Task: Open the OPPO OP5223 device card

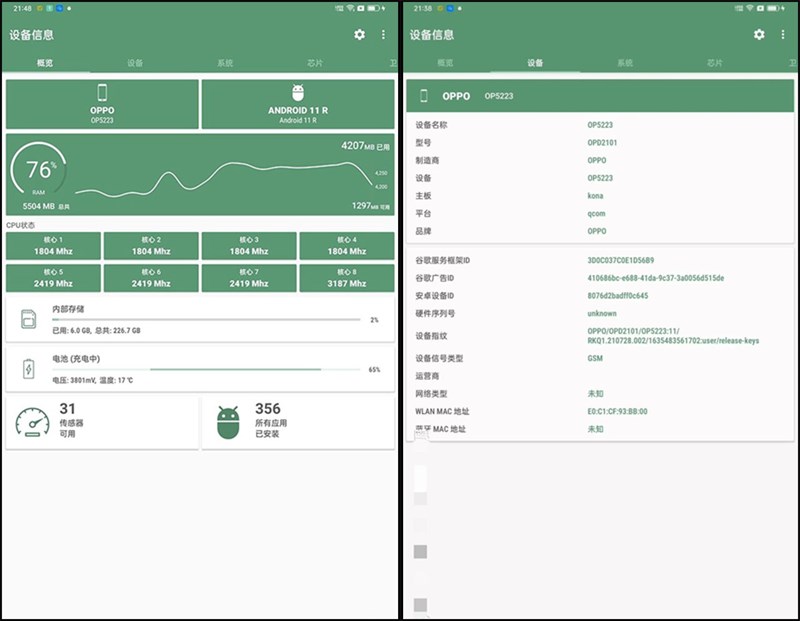Action: [x=102, y=104]
